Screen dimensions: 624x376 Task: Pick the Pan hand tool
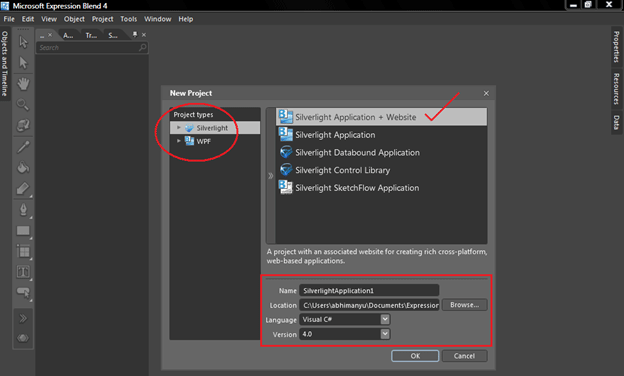pos(23,84)
